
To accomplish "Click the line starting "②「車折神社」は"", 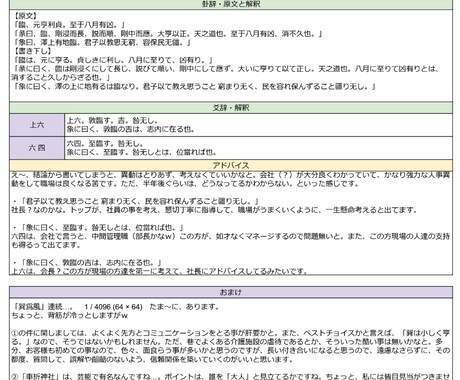I will pyautogui.click(x=231, y=376).
